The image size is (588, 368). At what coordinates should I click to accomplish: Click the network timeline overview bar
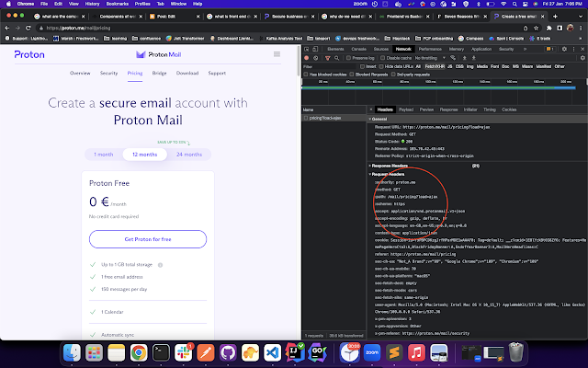(x=438, y=88)
